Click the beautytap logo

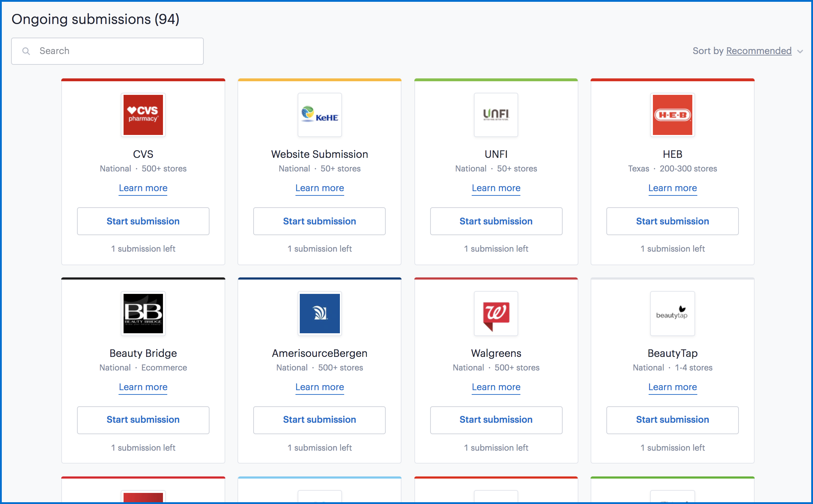(673, 314)
